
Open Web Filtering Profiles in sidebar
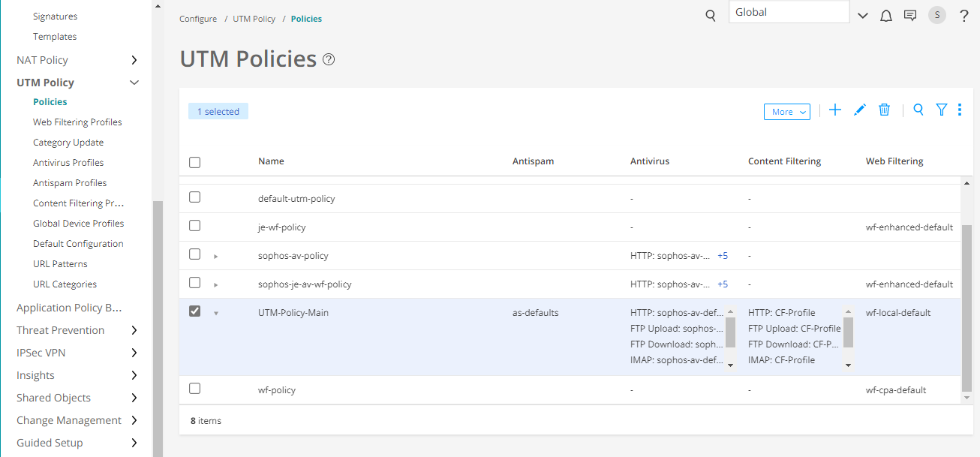(77, 122)
